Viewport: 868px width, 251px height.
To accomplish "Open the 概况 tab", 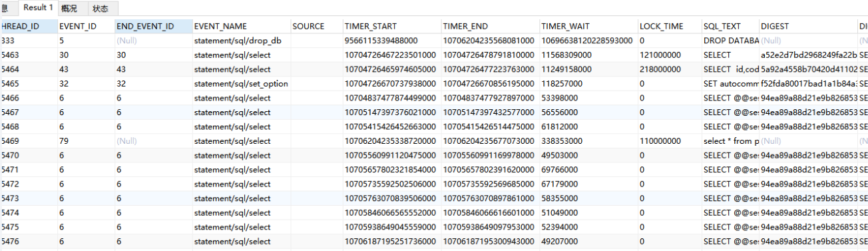I will point(69,8).
